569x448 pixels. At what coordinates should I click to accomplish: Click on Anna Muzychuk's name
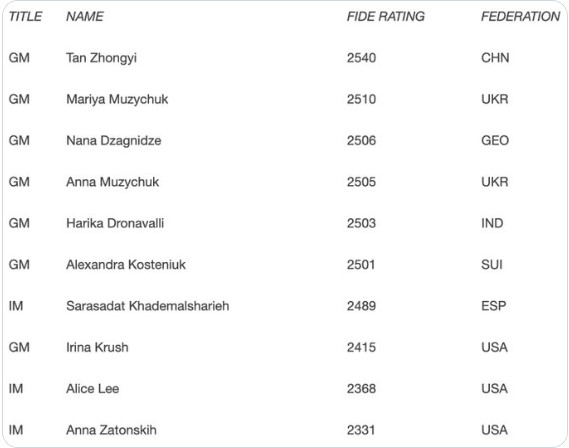point(112,182)
